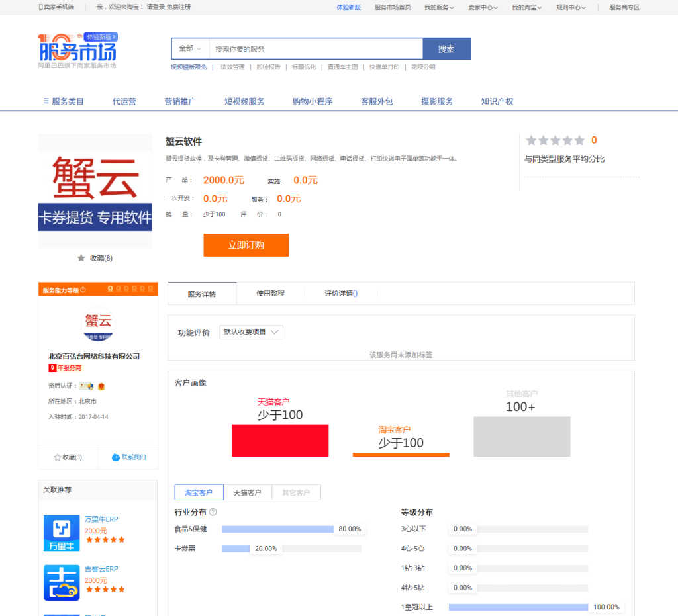Click the 行业分布 help question icon
The width and height of the screenshot is (678, 616).
point(213,512)
